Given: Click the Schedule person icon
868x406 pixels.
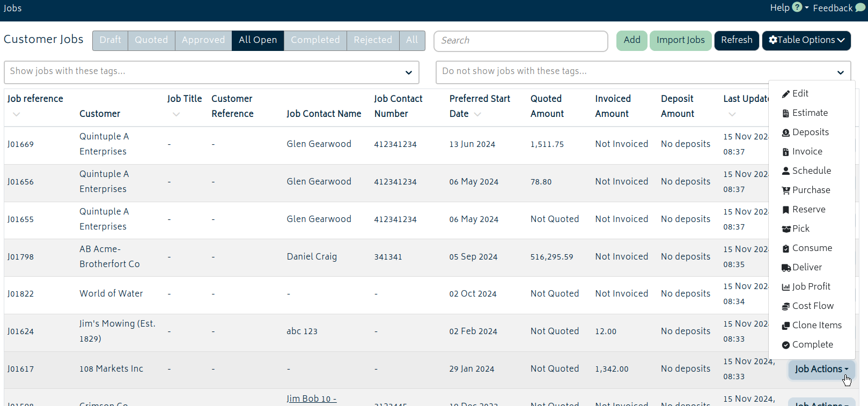Looking at the screenshot, I should click(x=786, y=171).
